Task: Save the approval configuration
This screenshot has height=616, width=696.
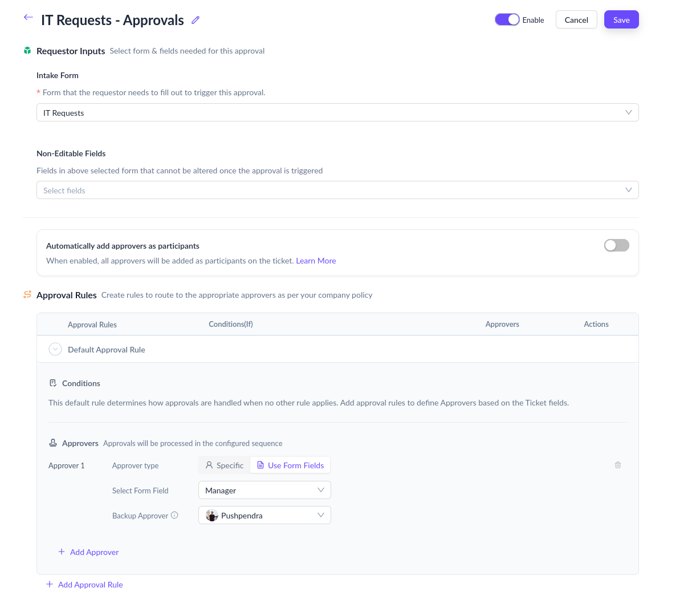Action: pos(621,19)
